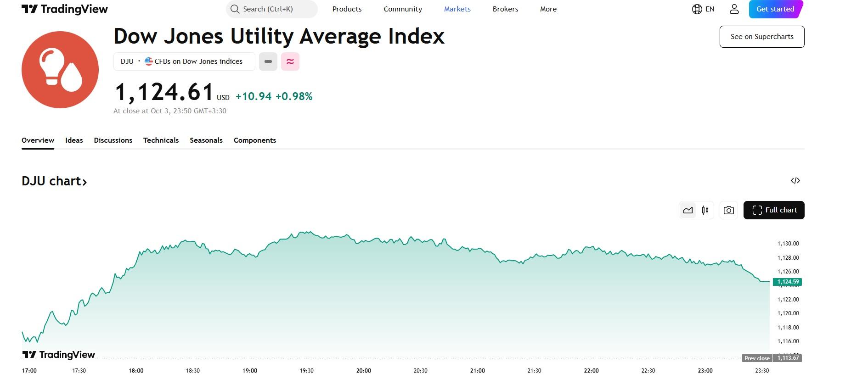Open the Products menu
This screenshot has height=379, width=868.
tap(347, 9)
